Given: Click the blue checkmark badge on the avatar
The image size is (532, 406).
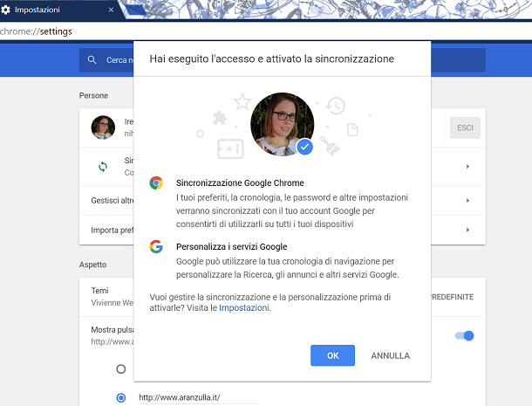Looking at the screenshot, I should (304, 147).
